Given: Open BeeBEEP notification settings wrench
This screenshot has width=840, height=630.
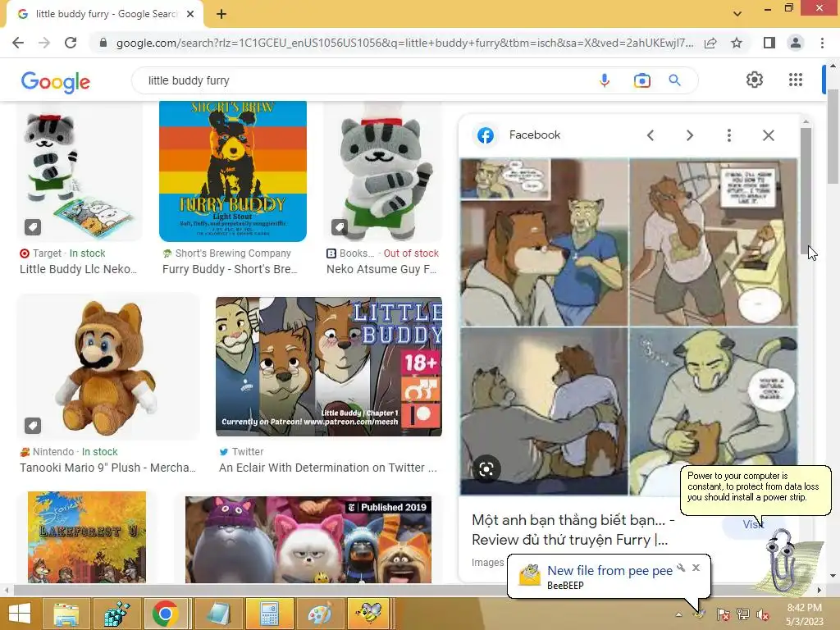Looking at the screenshot, I should 682,568.
